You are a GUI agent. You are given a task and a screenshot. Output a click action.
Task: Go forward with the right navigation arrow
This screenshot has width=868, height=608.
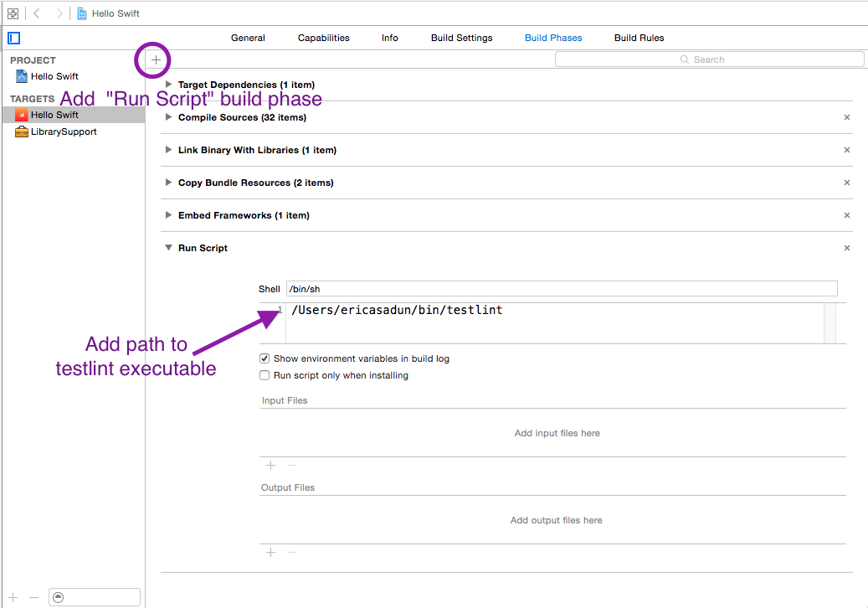click(59, 13)
